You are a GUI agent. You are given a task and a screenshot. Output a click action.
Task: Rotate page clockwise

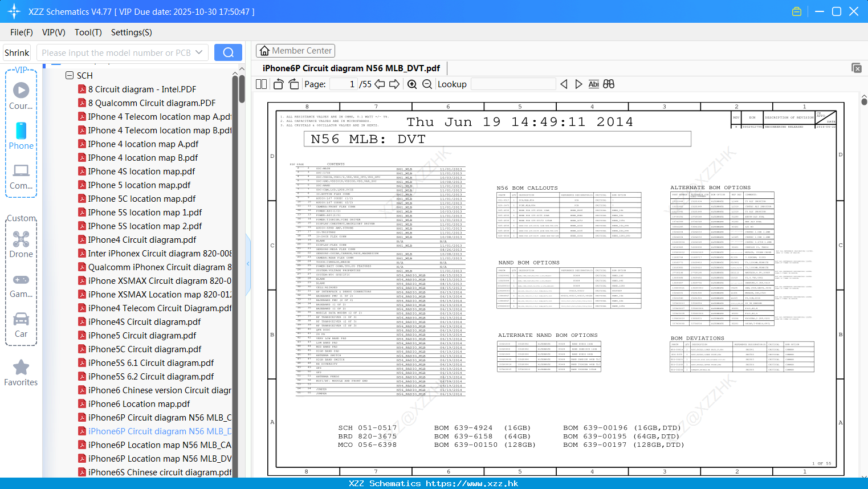294,84
